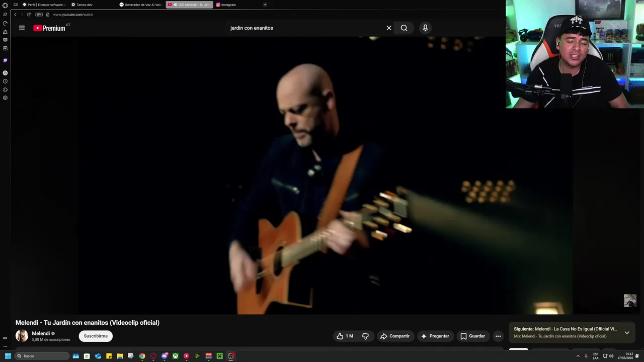Start voice search with microphone icon
This screenshot has height=362, width=644.
[x=425, y=28]
